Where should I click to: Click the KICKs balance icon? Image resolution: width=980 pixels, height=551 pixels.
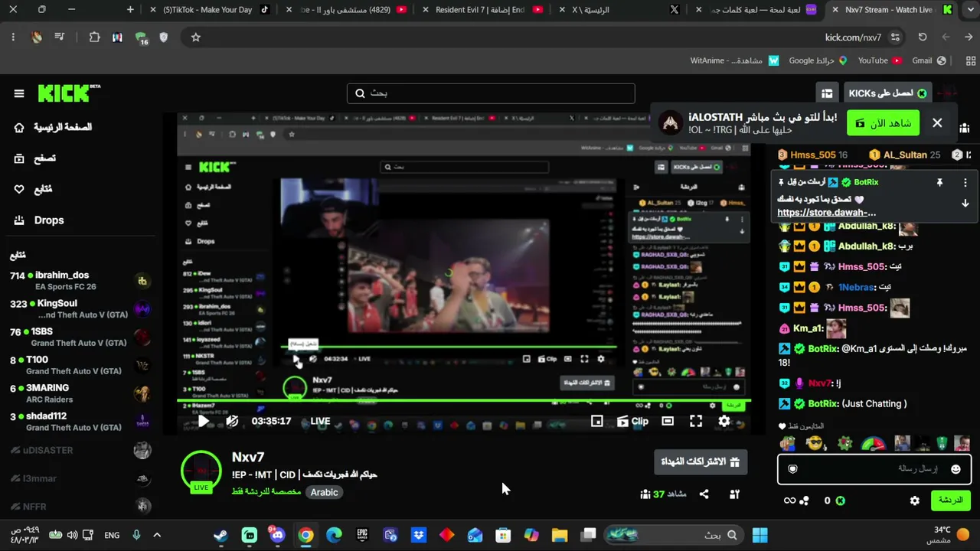(840, 500)
